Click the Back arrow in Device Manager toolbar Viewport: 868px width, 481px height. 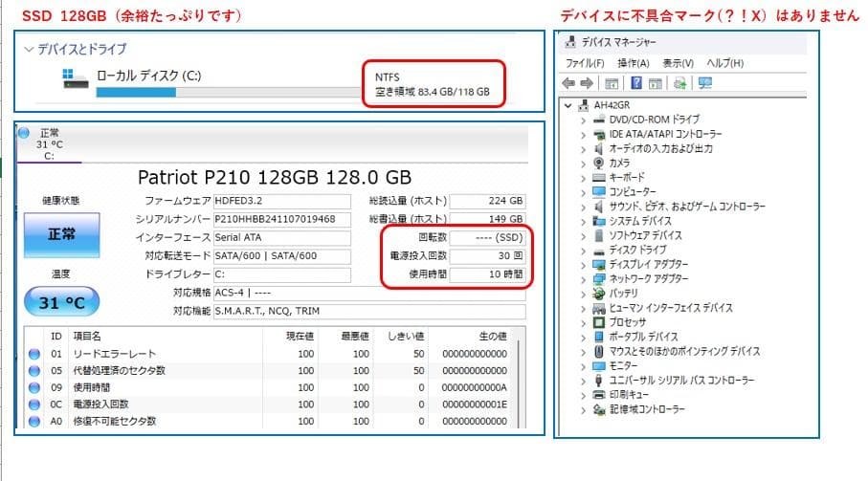click(x=568, y=83)
